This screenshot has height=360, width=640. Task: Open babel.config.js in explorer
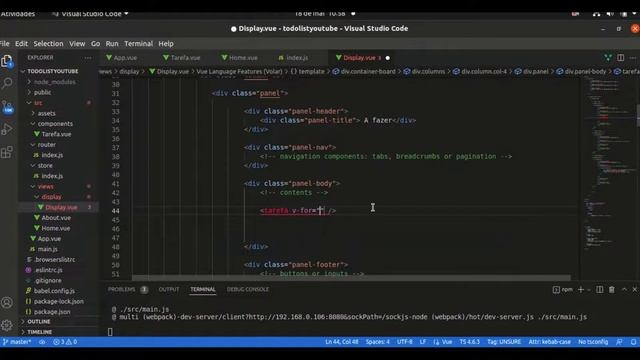click(54, 291)
